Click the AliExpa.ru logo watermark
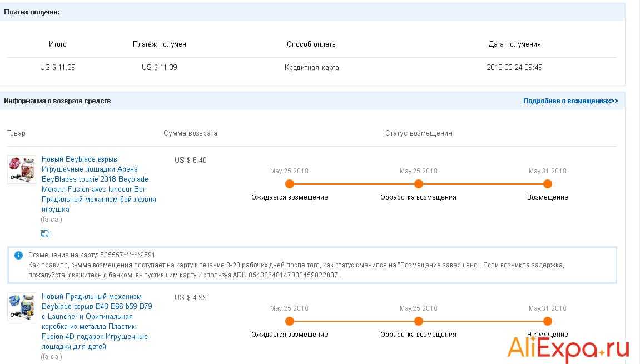 coord(568,349)
